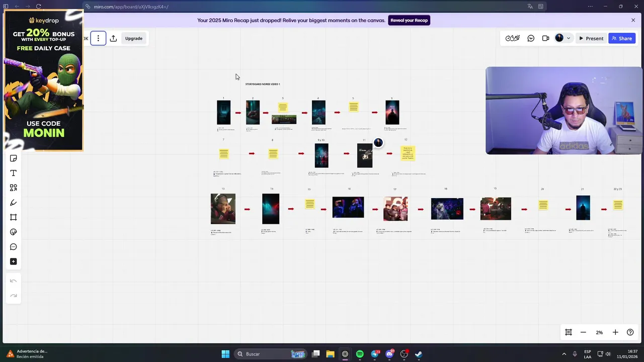Click the export board icon
This screenshot has height=362, width=644.
coord(114,38)
